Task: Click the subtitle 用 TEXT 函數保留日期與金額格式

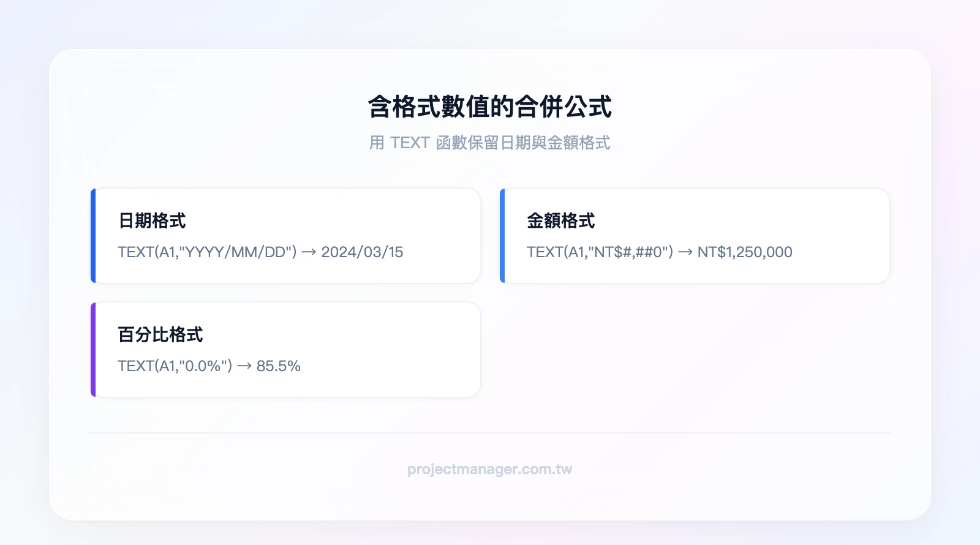Action: pyautogui.click(x=489, y=143)
